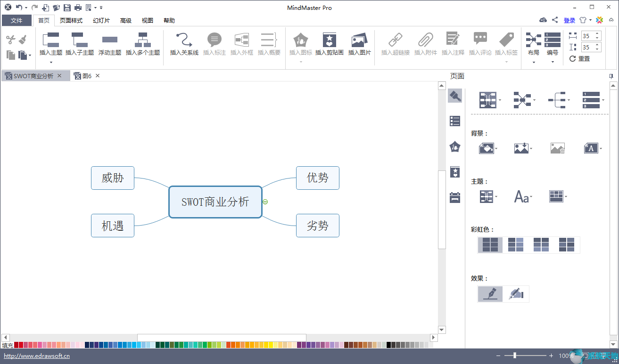Click 插入附件 attachment paperclip icon
The image size is (619, 364).
[426, 40]
